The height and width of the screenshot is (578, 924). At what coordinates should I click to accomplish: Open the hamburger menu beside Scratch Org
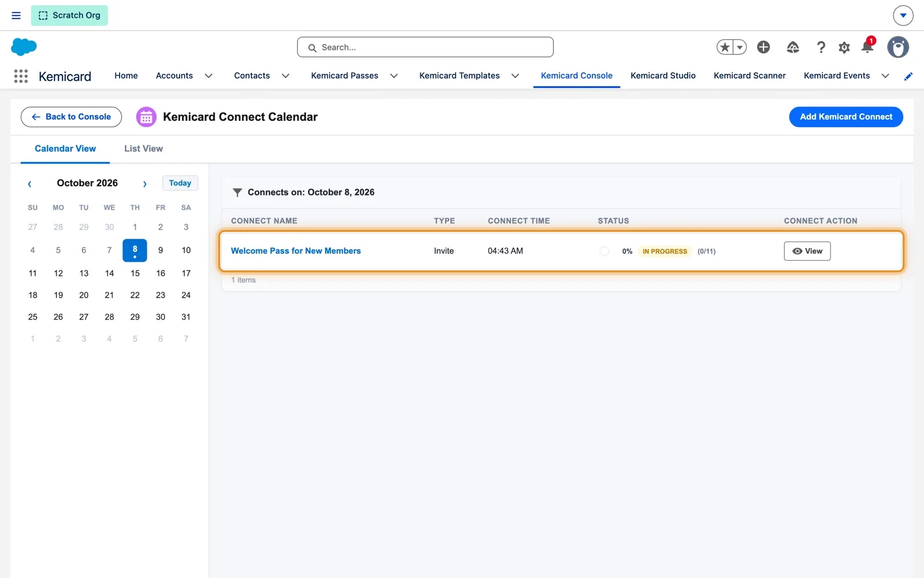point(16,16)
